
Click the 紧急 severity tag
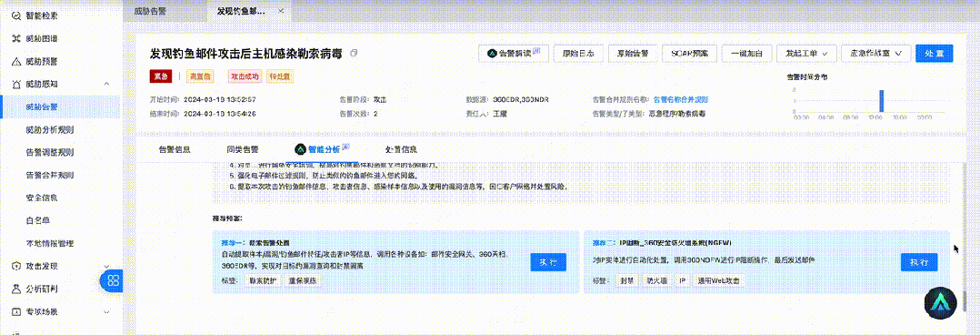pos(161,76)
